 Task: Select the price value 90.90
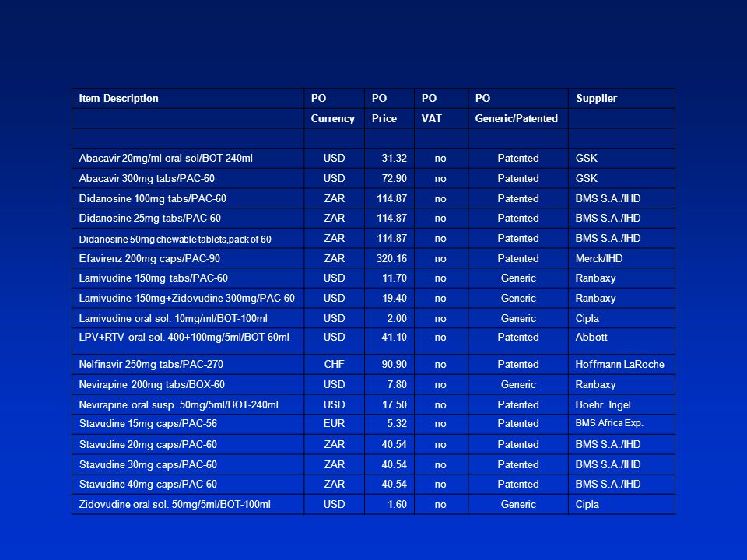point(394,364)
